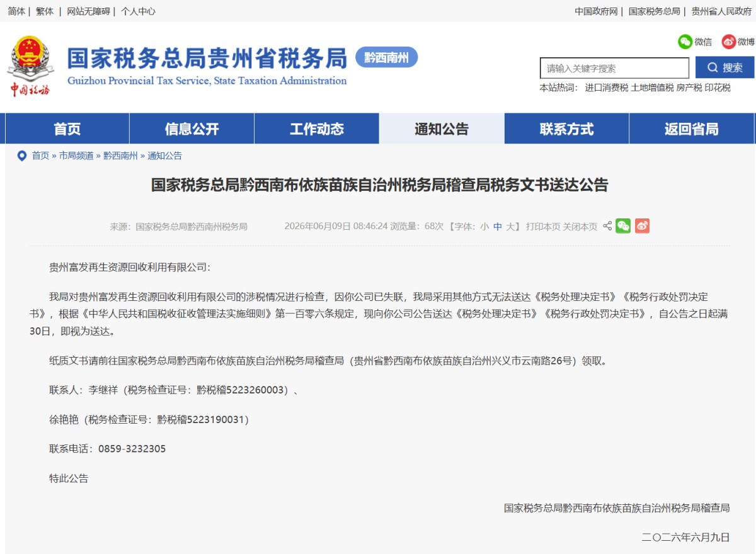Screen dimensions: 756x554
Task: Click hot keyword 土地增值税
Action: pos(653,88)
